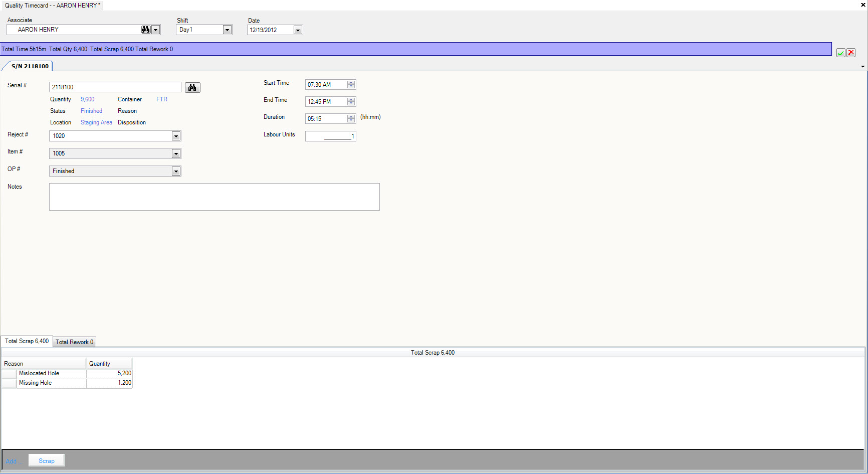Click the 1,200 quantity cell

109,383
